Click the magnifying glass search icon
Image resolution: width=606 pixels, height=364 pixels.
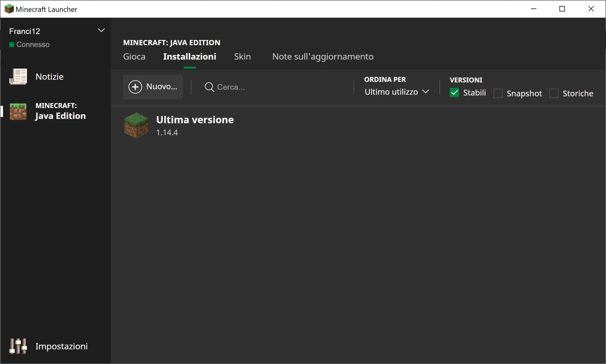209,87
